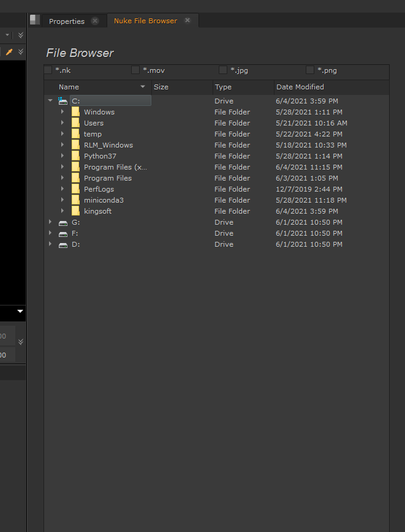The height and width of the screenshot is (532, 405).
Task: Close the Nuke File Browser tab
Action: [x=187, y=20]
